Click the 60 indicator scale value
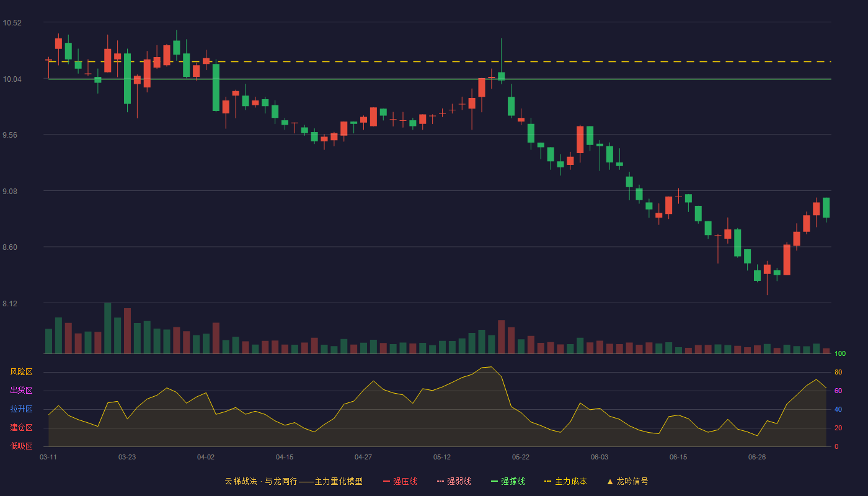868x496 pixels. point(838,391)
